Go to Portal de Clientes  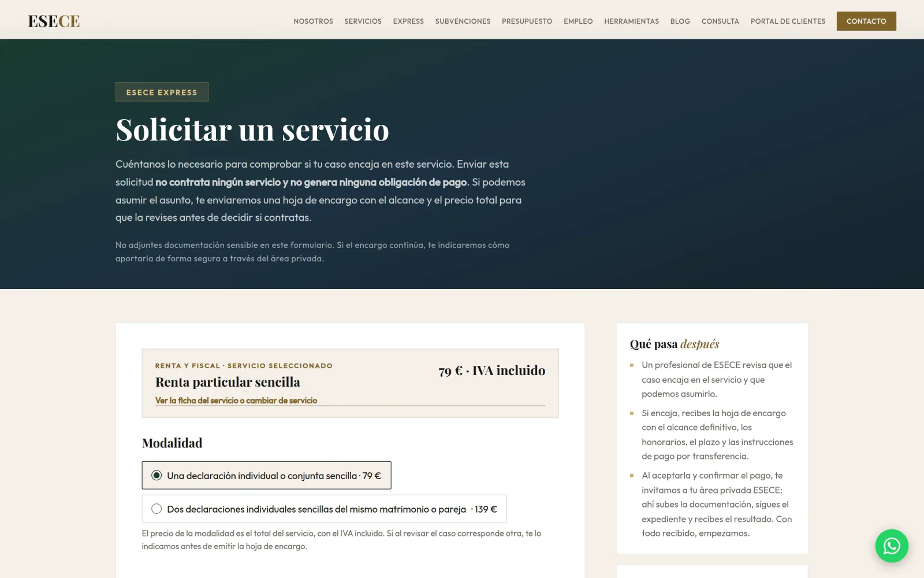(788, 21)
